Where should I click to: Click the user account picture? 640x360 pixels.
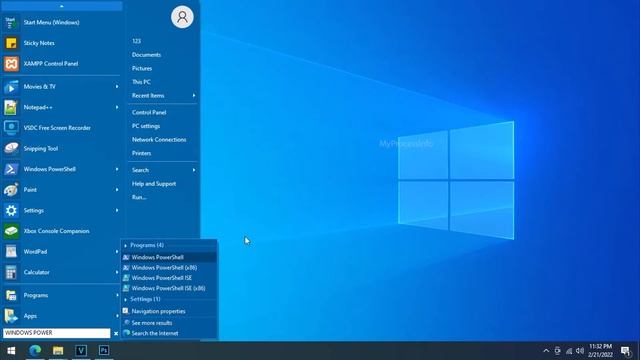(x=182, y=17)
